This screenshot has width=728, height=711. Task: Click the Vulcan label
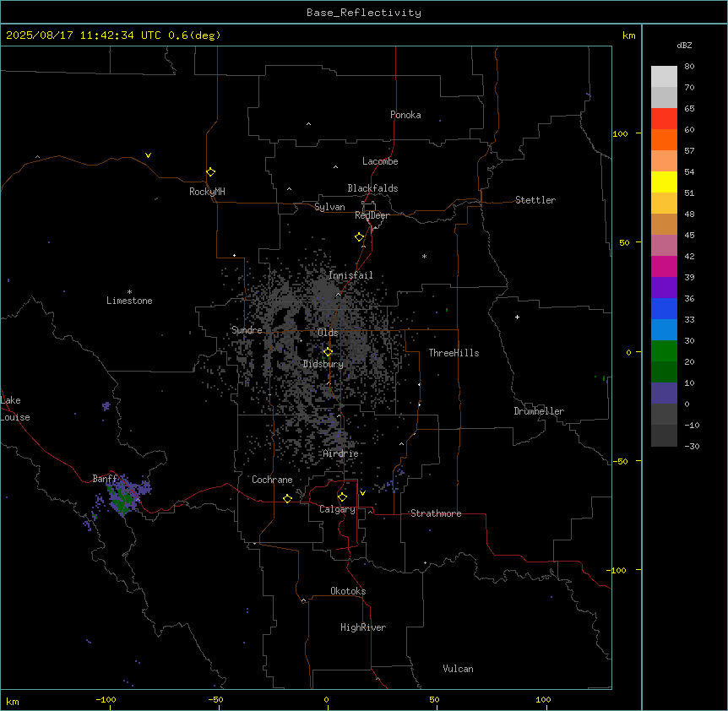[x=458, y=669]
